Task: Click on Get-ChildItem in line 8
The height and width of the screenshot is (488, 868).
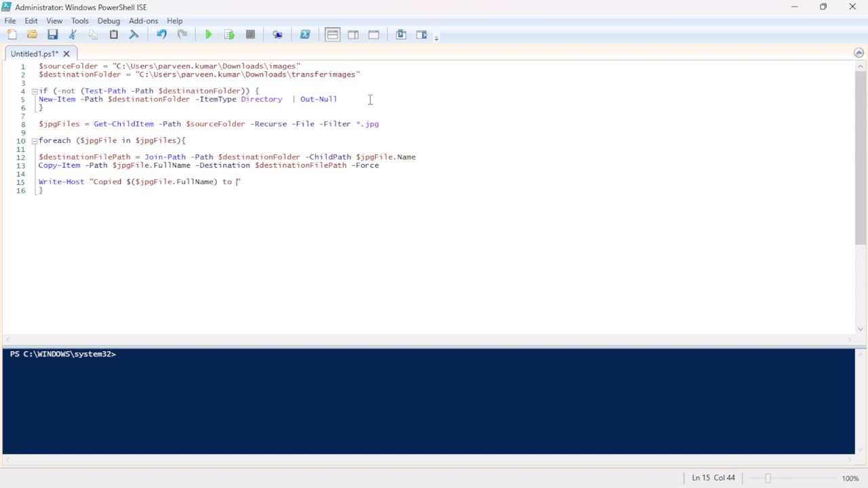Action: (x=123, y=124)
